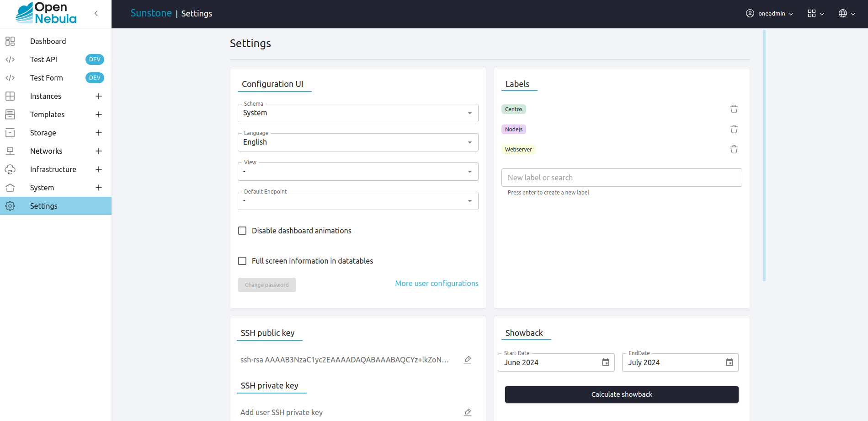Click the Settings gear icon
The height and width of the screenshot is (421, 868).
coord(10,206)
